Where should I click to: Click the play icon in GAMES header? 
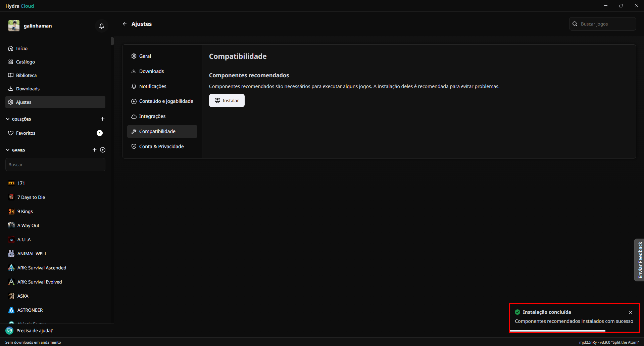(x=103, y=150)
